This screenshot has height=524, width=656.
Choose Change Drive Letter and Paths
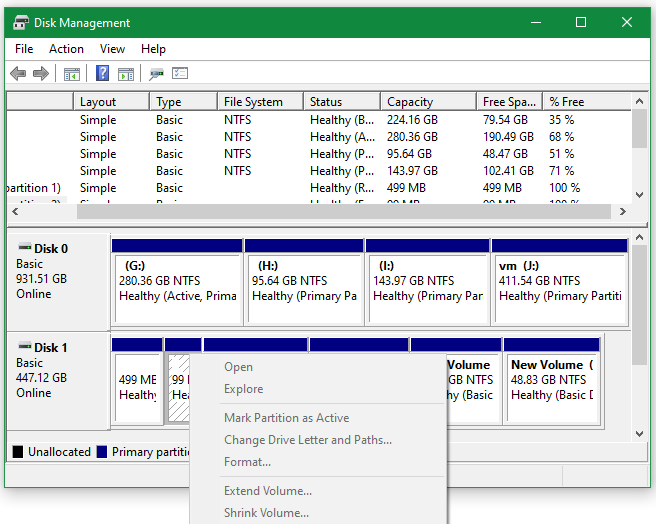(x=318, y=440)
